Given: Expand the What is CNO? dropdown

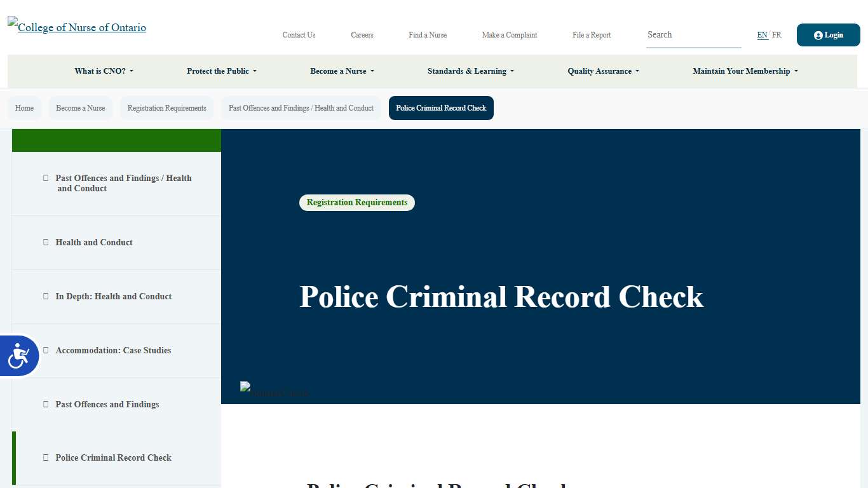Looking at the screenshot, I should point(104,71).
